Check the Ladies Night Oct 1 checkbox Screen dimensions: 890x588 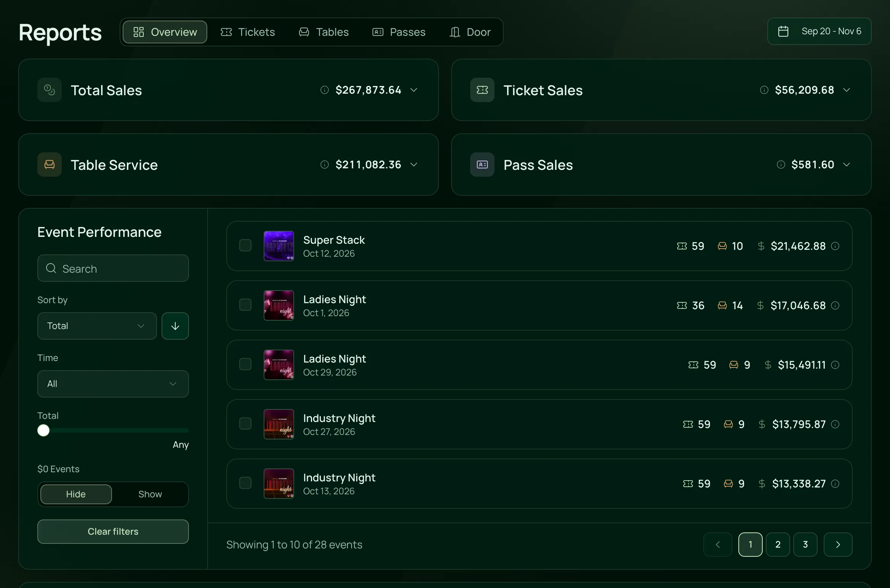coord(245,305)
